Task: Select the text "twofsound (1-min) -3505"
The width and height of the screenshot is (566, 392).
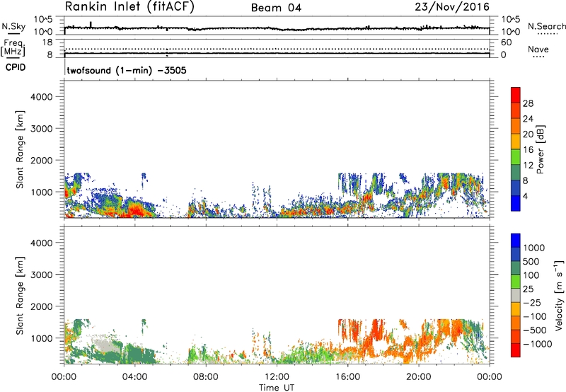Action: (127, 70)
